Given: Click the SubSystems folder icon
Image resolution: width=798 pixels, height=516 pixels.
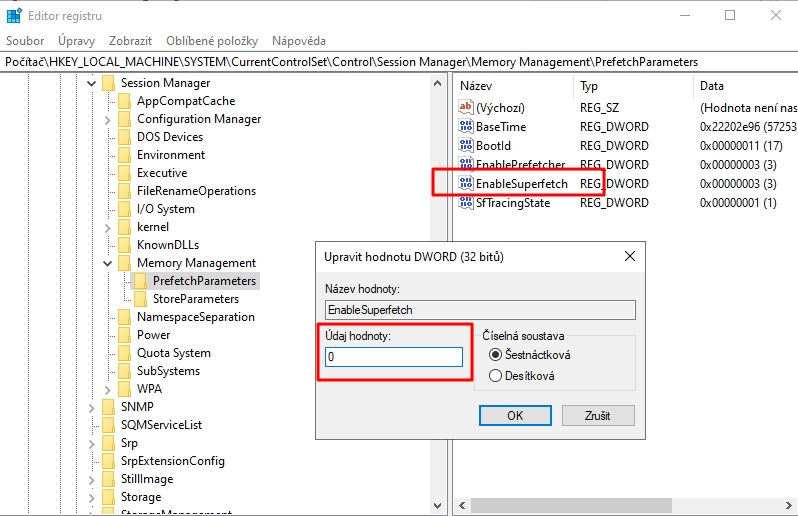Looking at the screenshot, I should tap(125, 371).
